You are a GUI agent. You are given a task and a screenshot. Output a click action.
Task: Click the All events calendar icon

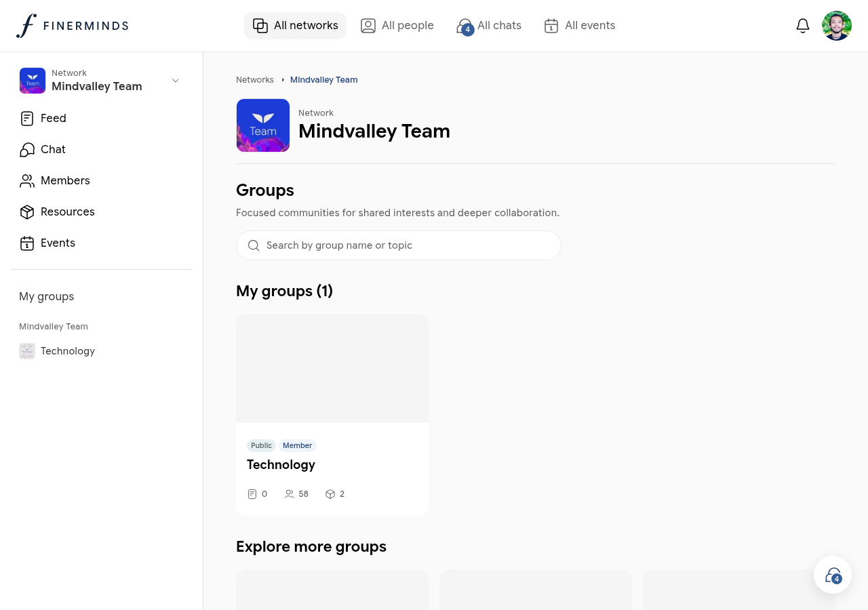click(x=551, y=26)
